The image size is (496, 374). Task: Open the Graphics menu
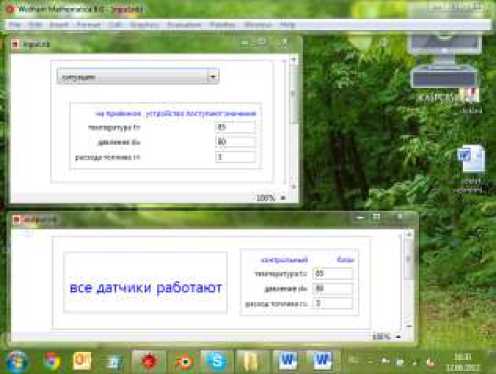pyautogui.click(x=144, y=25)
